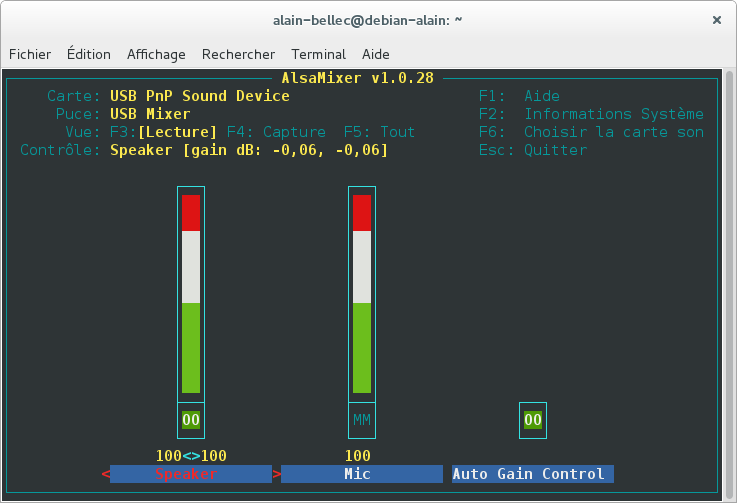The width and height of the screenshot is (737, 503).
Task: Click the F1 Aide shortcut text
Action: click(519, 96)
